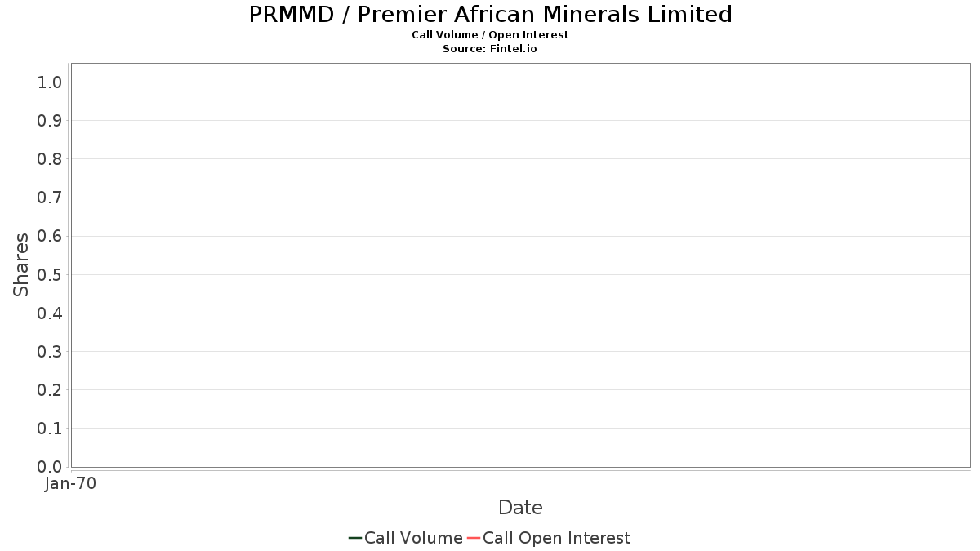Image resolution: width=980 pixels, height=551 pixels.
Task: Click the 0.3 y-axis tick label
Action: (x=50, y=352)
